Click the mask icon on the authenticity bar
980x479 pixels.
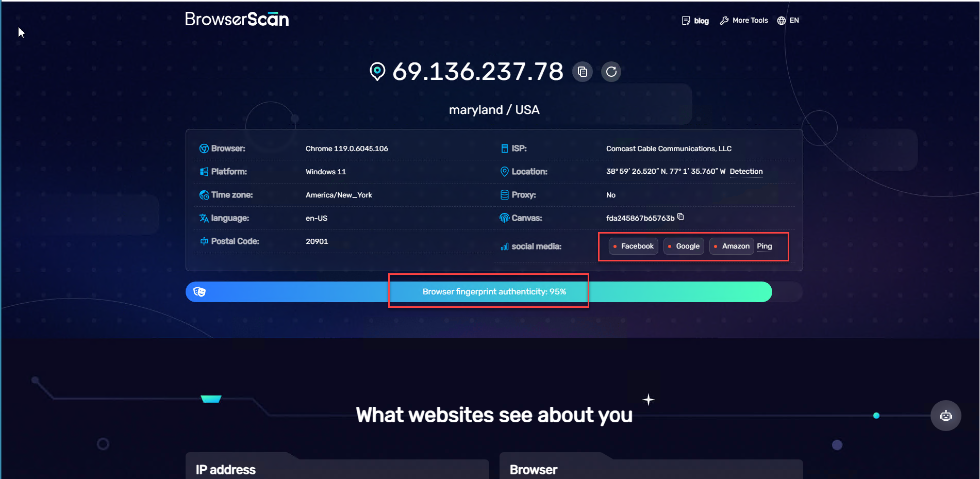point(200,292)
